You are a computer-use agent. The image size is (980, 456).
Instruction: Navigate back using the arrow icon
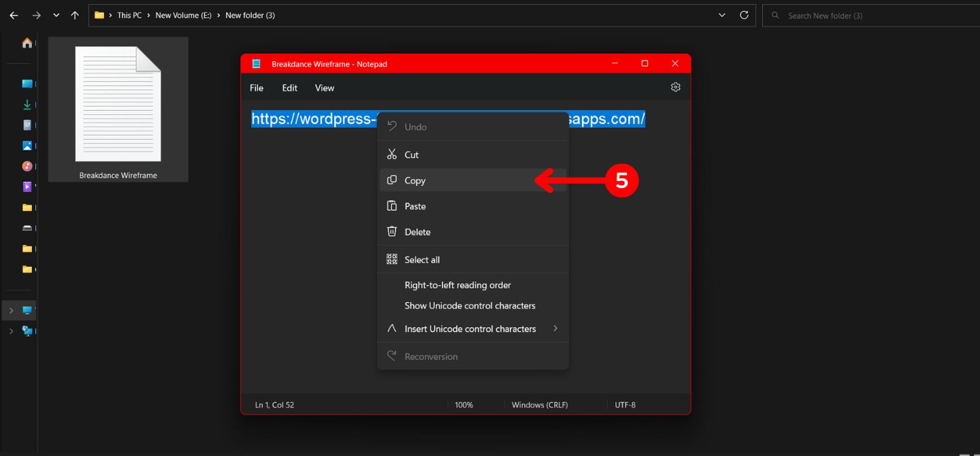click(x=13, y=14)
